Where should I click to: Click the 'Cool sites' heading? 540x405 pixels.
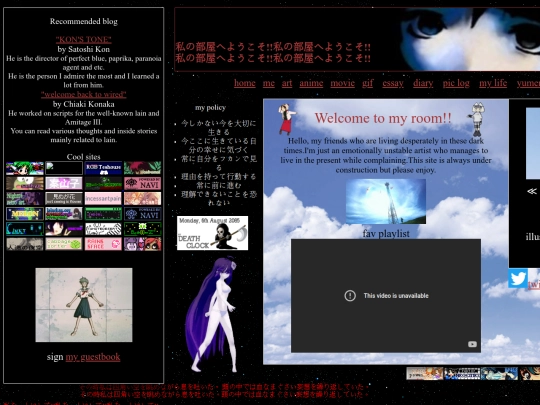click(84, 157)
